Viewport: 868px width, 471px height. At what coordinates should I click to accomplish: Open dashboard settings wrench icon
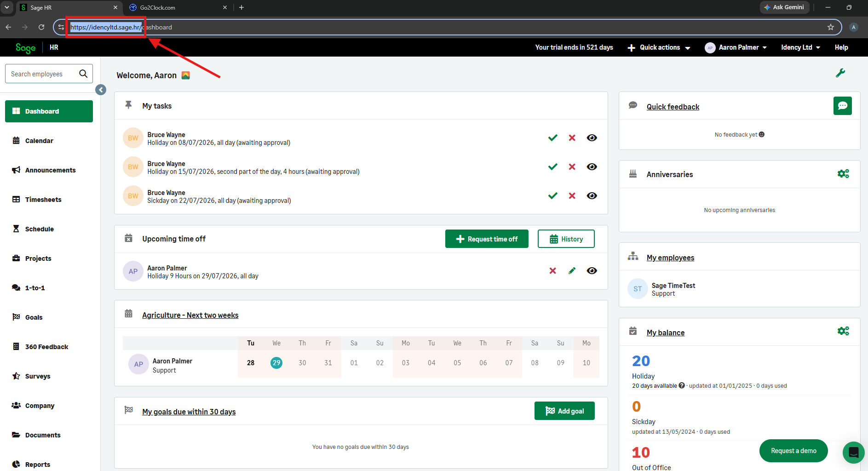840,73
